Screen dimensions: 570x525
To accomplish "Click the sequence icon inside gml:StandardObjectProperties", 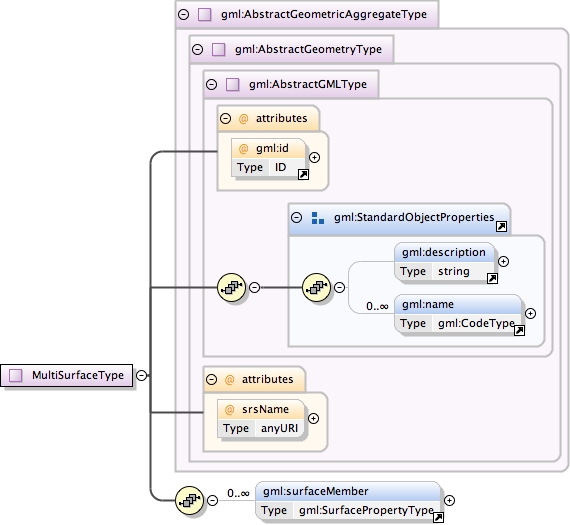I will click(316, 287).
